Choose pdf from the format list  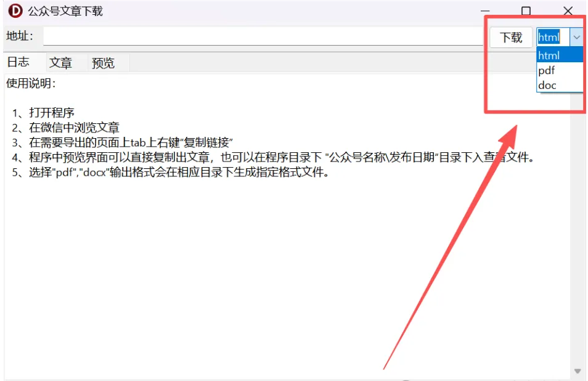(560, 70)
